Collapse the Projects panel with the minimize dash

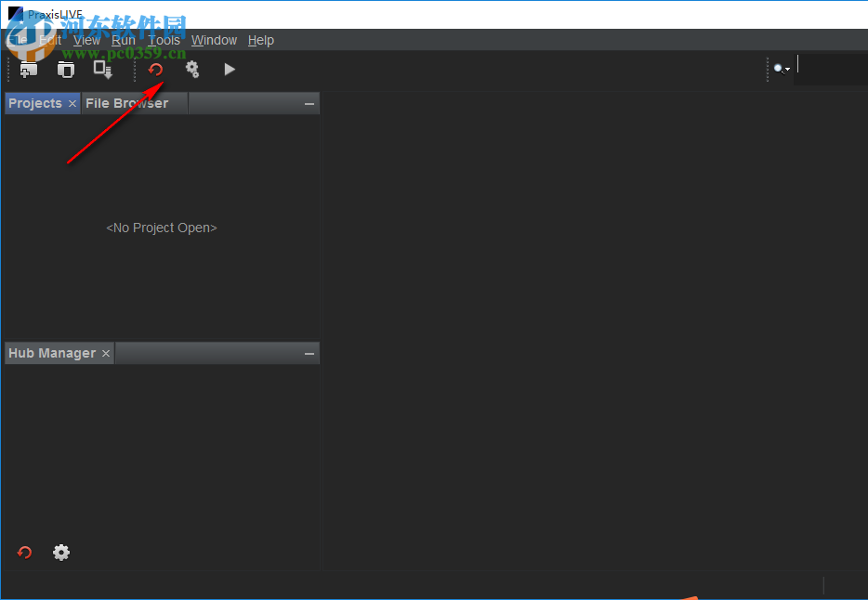309,103
